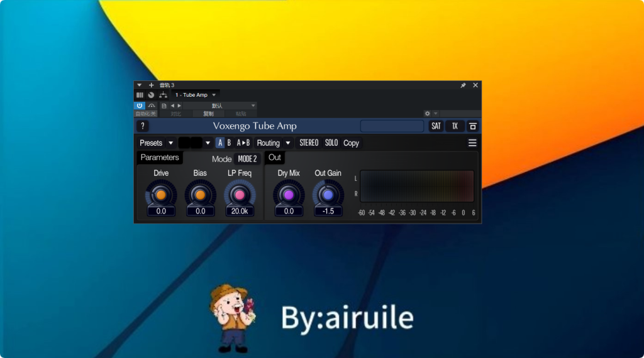
Task: Click the 对比 compare button
Action: 176,114
